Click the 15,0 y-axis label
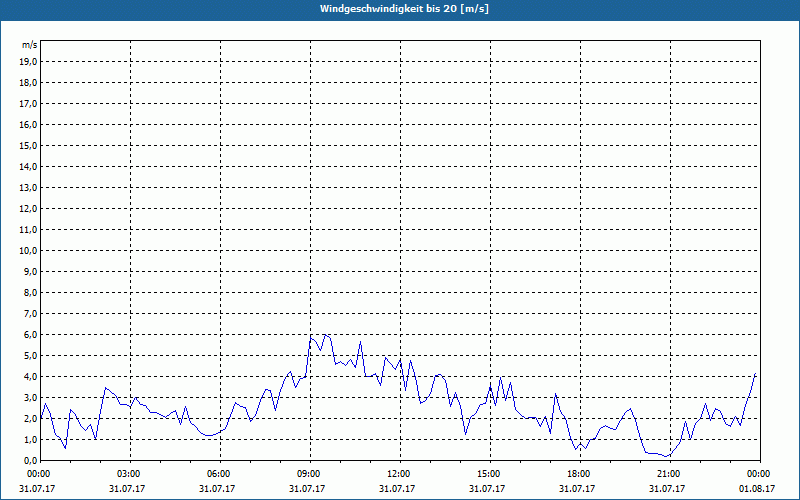This screenshot has width=800, height=500. click(x=28, y=145)
